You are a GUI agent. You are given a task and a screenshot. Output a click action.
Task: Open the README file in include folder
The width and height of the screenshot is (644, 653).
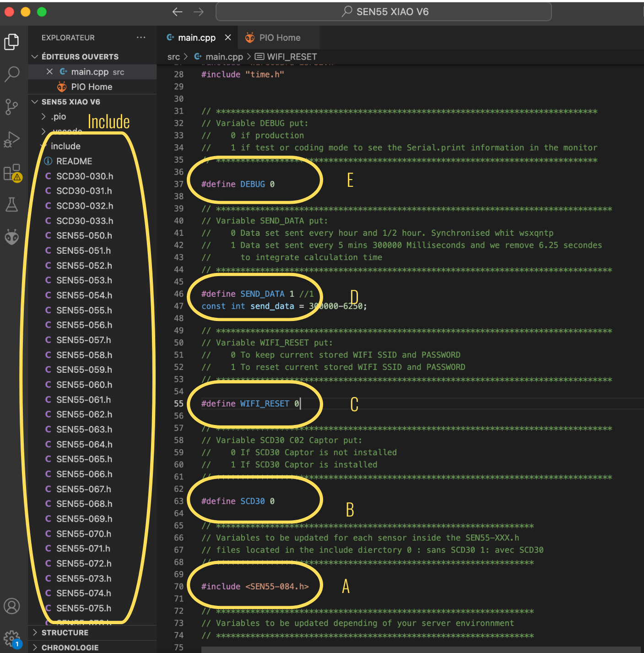pyautogui.click(x=74, y=161)
